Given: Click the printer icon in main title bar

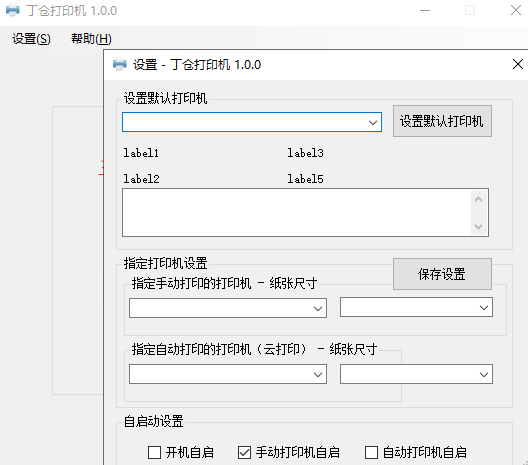Looking at the screenshot, I should tap(13, 10).
